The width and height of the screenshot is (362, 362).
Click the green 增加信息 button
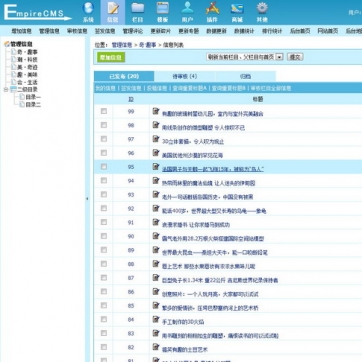pyautogui.click(x=111, y=57)
